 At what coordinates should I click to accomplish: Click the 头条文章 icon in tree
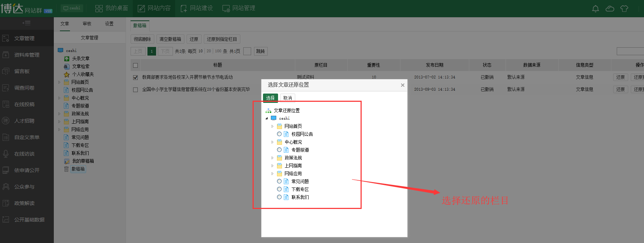(67, 58)
